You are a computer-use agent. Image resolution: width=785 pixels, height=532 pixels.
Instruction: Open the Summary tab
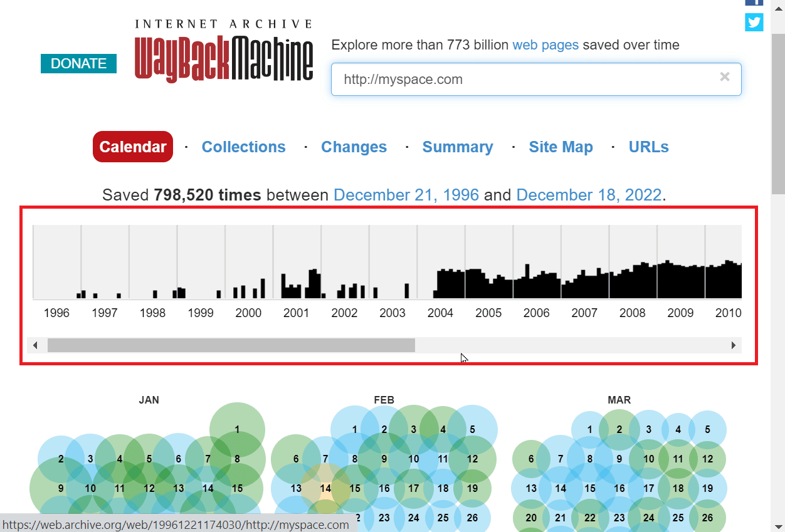(x=458, y=147)
